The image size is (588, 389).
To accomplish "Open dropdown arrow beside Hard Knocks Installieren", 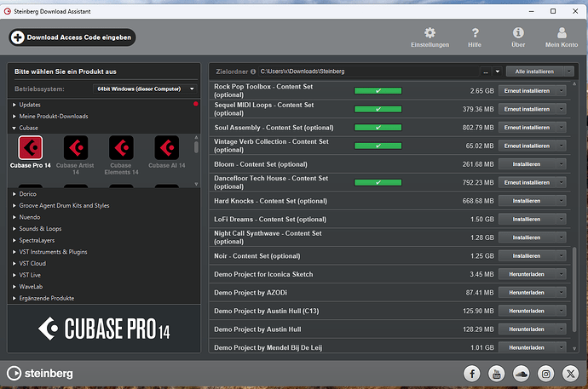I will click(562, 201).
